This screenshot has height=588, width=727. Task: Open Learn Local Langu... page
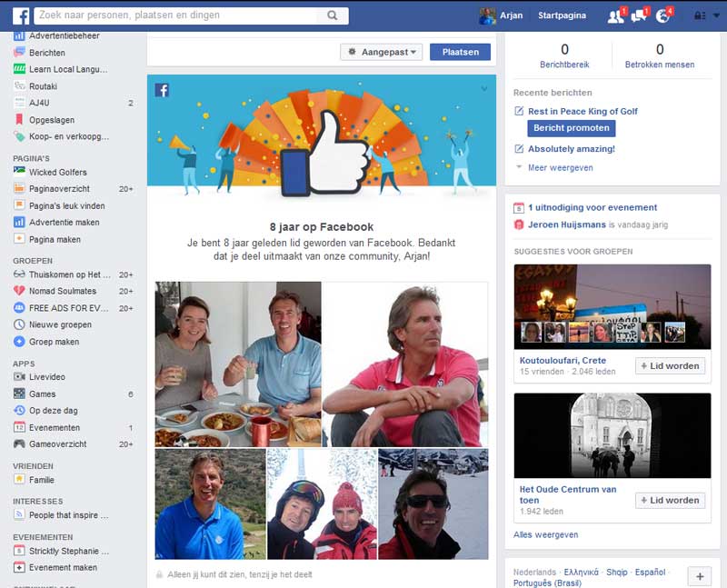coord(68,69)
